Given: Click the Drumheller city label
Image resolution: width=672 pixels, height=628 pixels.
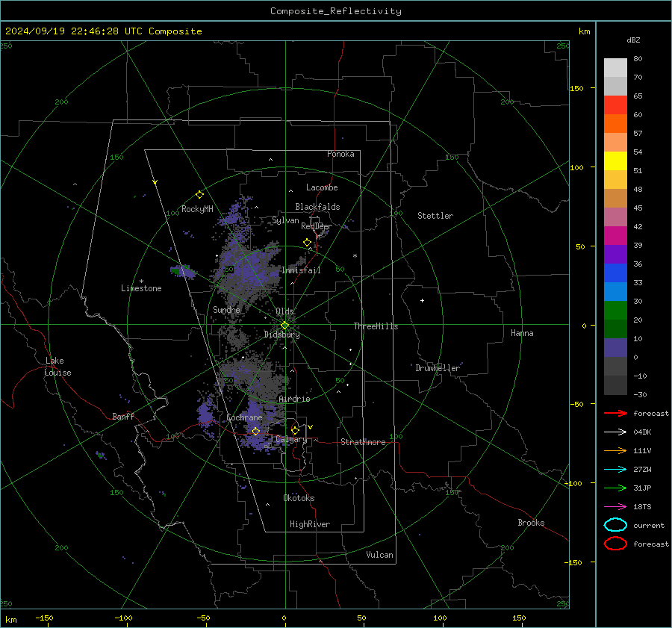Looking at the screenshot, I should (x=437, y=368).
